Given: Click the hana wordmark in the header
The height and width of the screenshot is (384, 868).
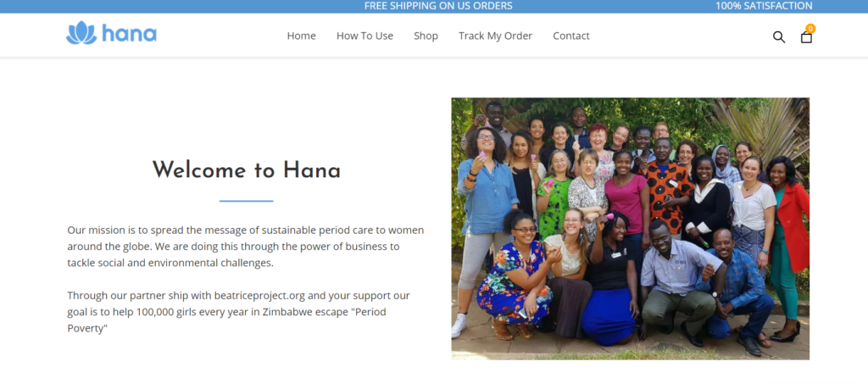Looking at the screenshot, I should [129, 34].
